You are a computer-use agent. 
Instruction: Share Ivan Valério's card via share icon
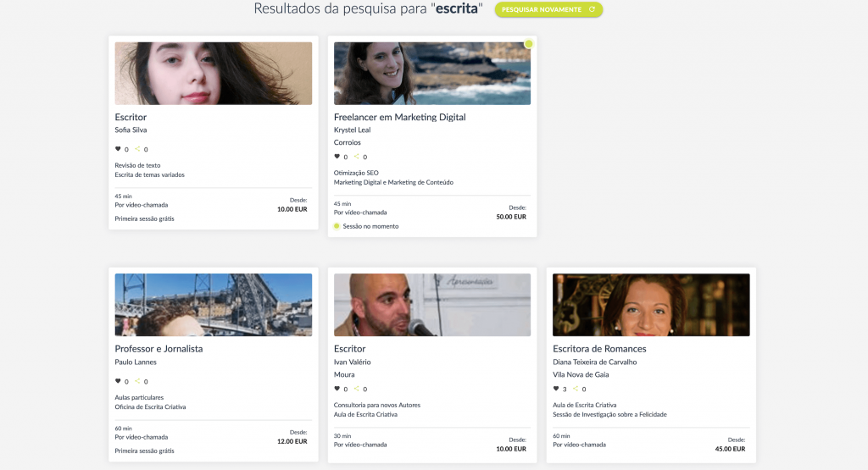point(357,389)
